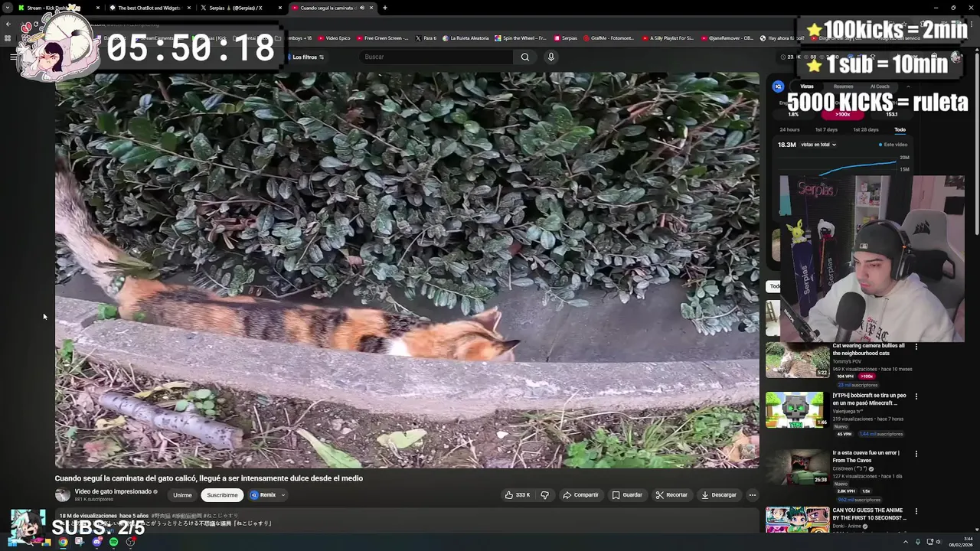This screenshot has height=551, width=980.
Task: Open La Ruleta Aleatoria bookmark
Action: [465, 37]
